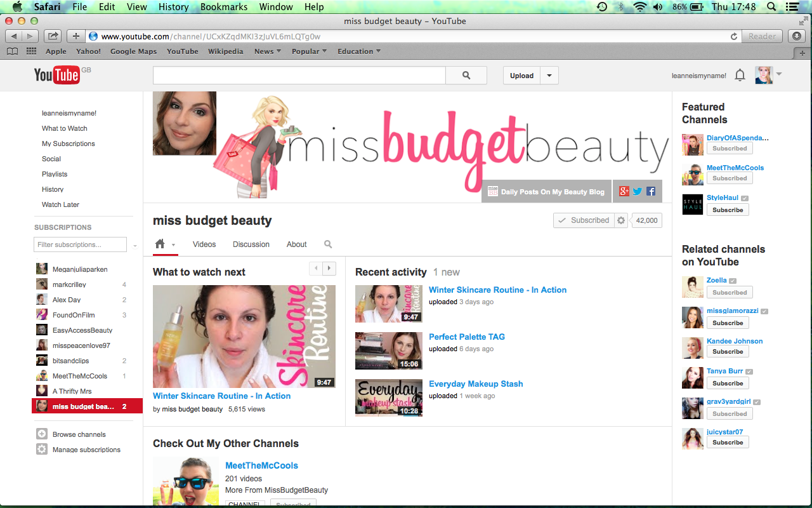Click channel search magnifier icon
Image resolution: width=812 pixels, height=508 pixels.
pyautogui.click(x=328, y=244)
